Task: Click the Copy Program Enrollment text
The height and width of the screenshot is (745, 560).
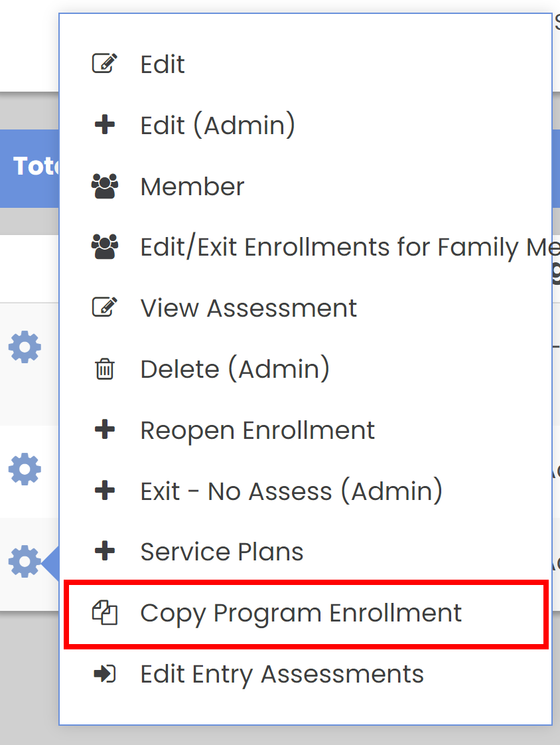Action: click(x=301, y=613)
